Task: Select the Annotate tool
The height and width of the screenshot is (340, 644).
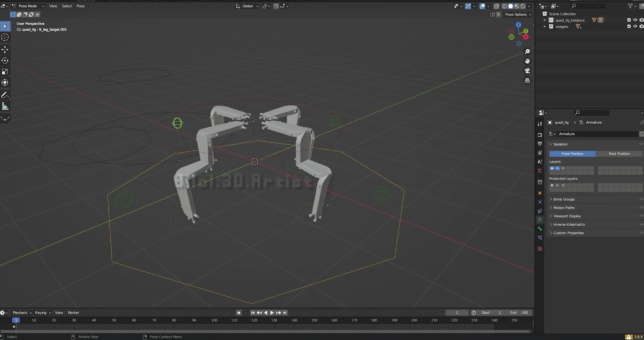Action: coord(5,95)
